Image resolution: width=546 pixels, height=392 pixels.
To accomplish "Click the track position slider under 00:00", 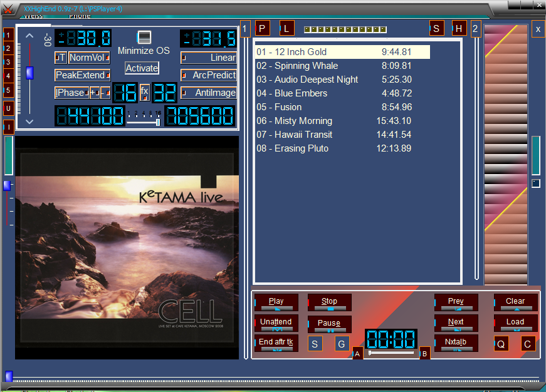I will 391,353.
